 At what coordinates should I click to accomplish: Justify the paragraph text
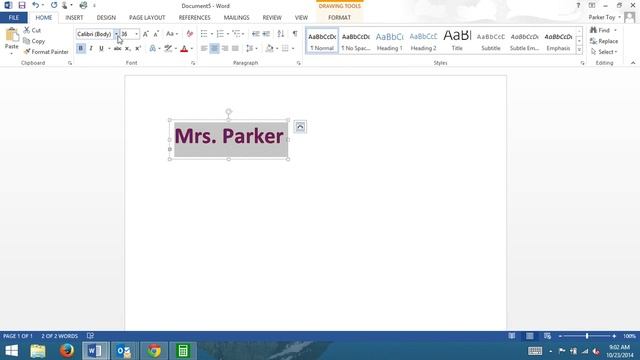235,49
